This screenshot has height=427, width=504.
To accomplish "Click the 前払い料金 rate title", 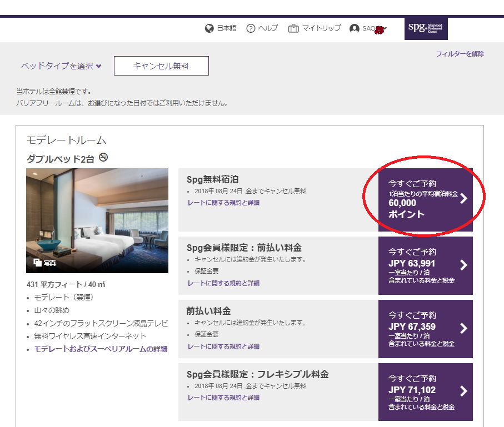I will [x=208, y=311].
